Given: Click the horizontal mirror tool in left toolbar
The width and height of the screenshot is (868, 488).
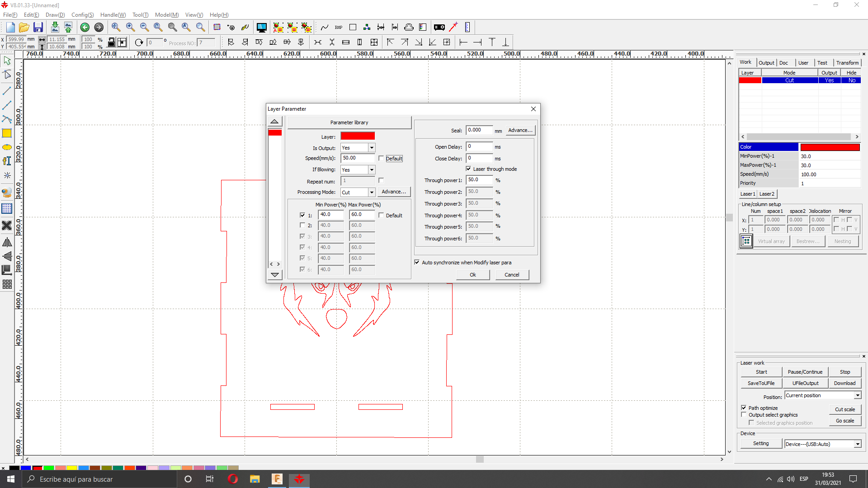Looking at the screenshot, I should [7, 243].
